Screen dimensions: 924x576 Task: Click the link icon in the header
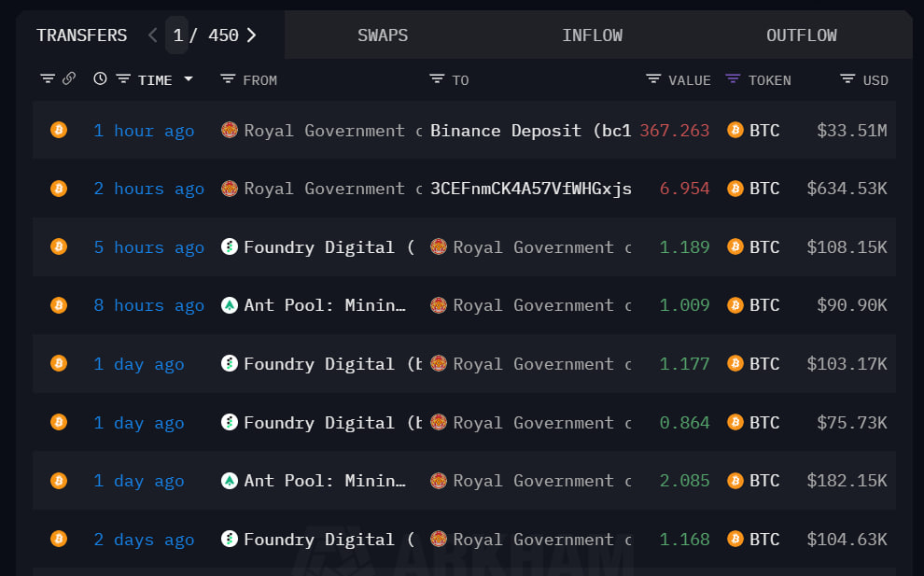tap(69, 78)
